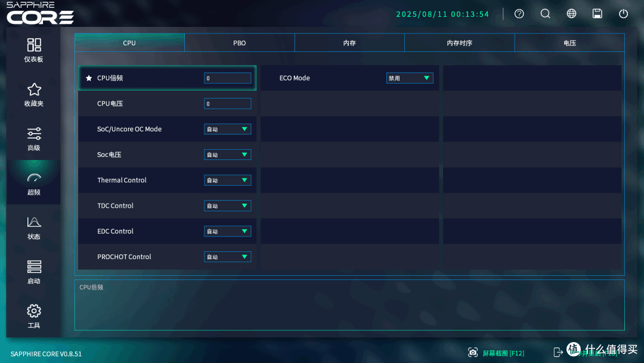Click the date and time display

click(442, 14)
